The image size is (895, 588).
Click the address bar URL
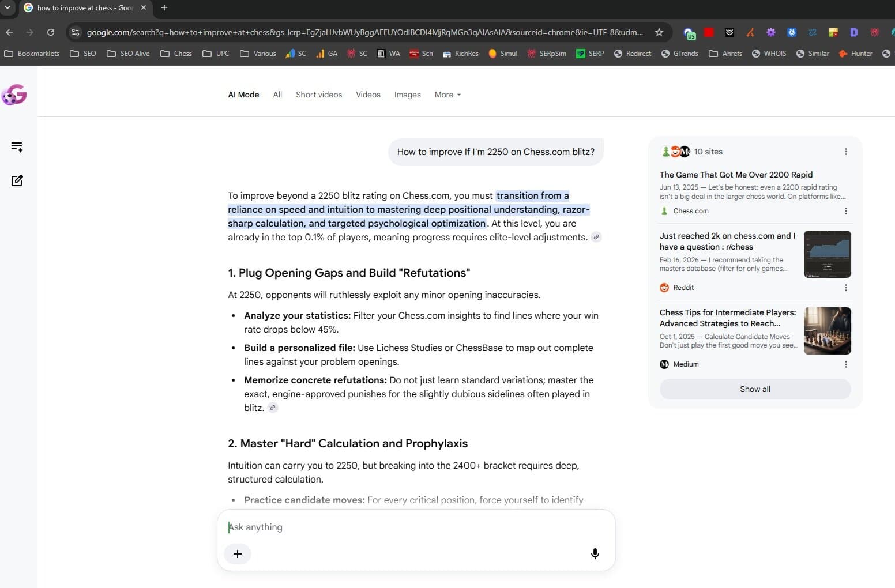pyautogui.click(x=364, y=32)
